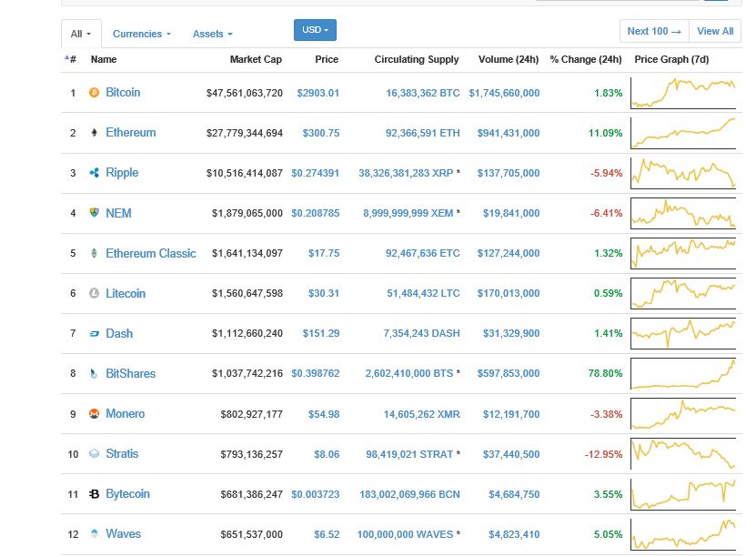Image resolution: width=756 pixels, height=557 pixels.
Task: Open the Litecoin currency link
Action: coord(126,293)
